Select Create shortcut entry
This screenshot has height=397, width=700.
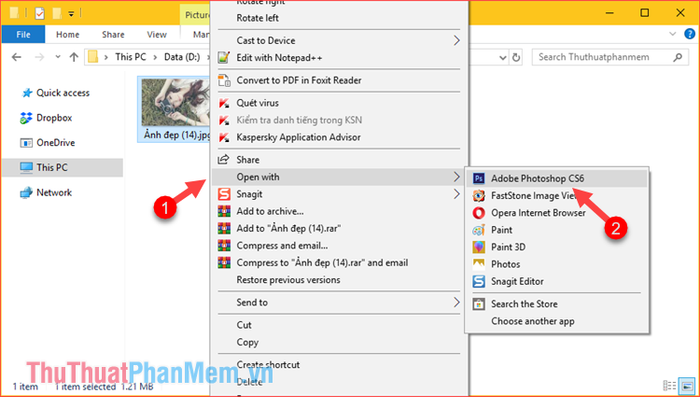point(339,365)
